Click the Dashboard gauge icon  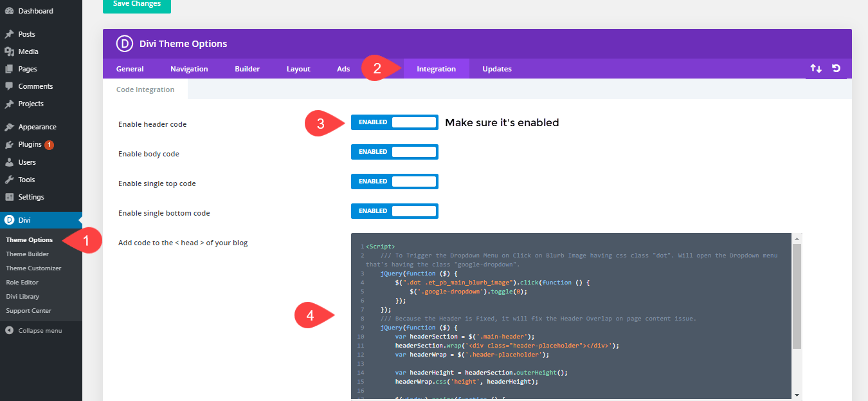click(9, 11)
